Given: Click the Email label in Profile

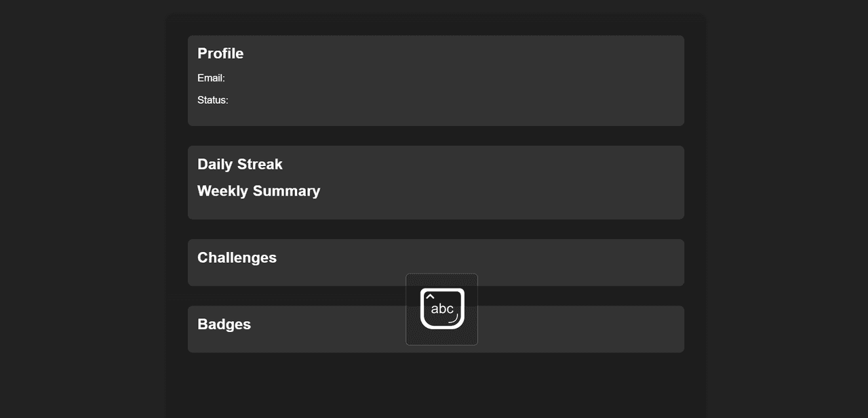Looking at the screenshot, I should point(211,78).
